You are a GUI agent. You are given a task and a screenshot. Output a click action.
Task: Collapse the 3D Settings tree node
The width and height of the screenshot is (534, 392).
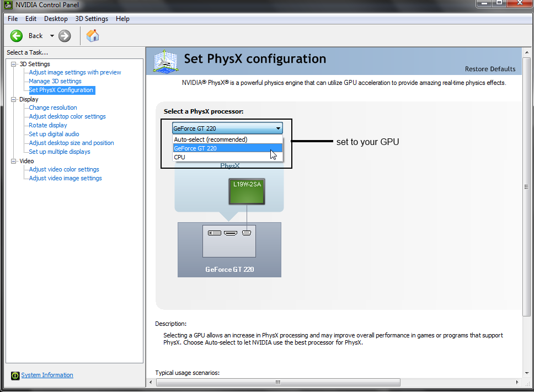(14, 64)
